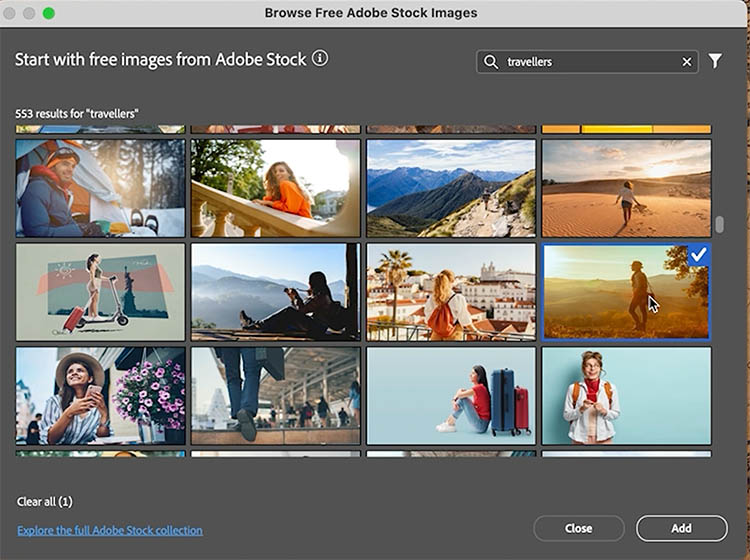This screenshot has width=750, height=560.
Task: Clear the travellers search text
Action: click(687, 62)
